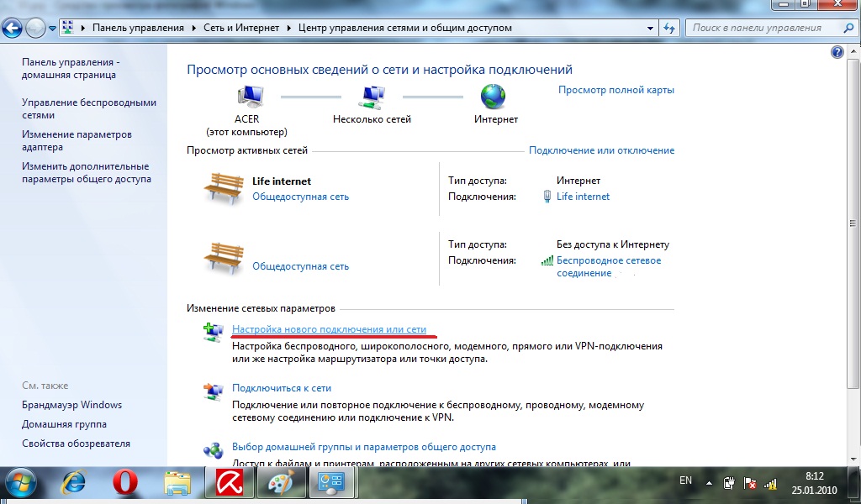
Task: Launch Opera browser from the taskbar
Action: tap(125, 484)
